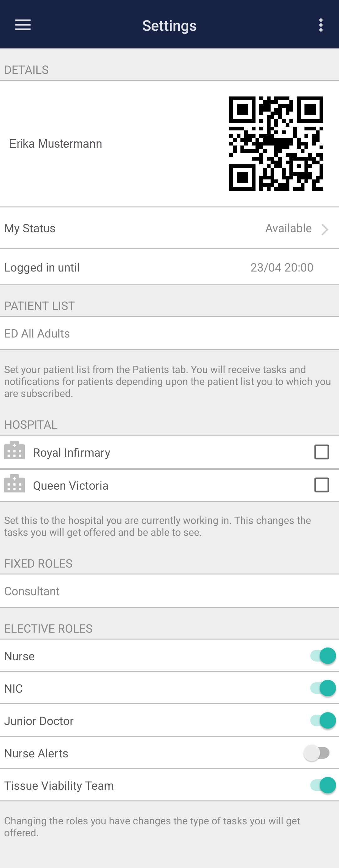Turn off Tissue Viability Team toggle
This screenshot has height=868, width=339.
coord(323,785)
